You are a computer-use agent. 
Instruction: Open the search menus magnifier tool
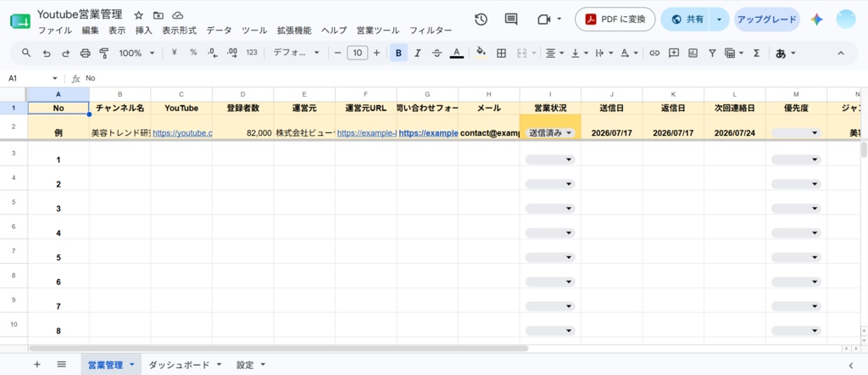(26, 53)
